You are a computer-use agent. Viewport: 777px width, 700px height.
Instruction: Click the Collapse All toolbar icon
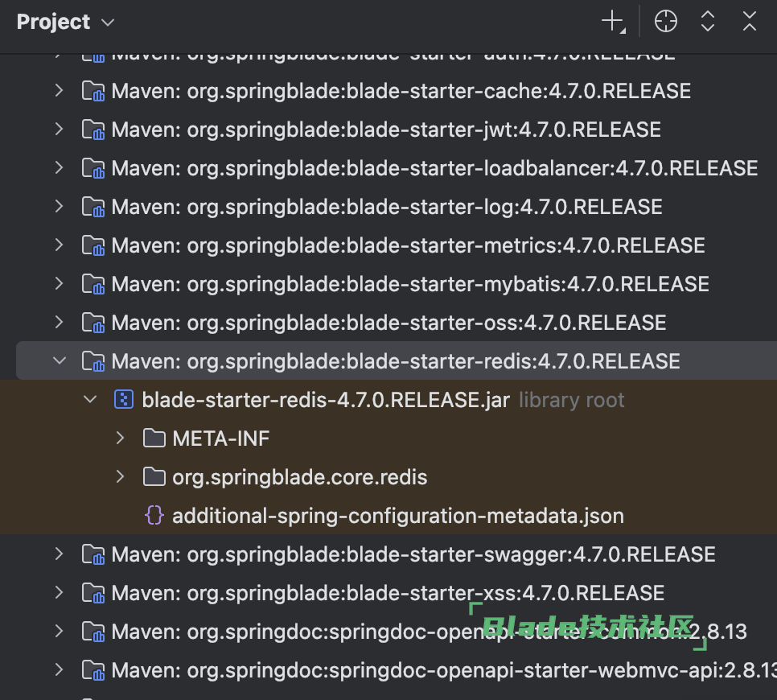pos(750,23)
